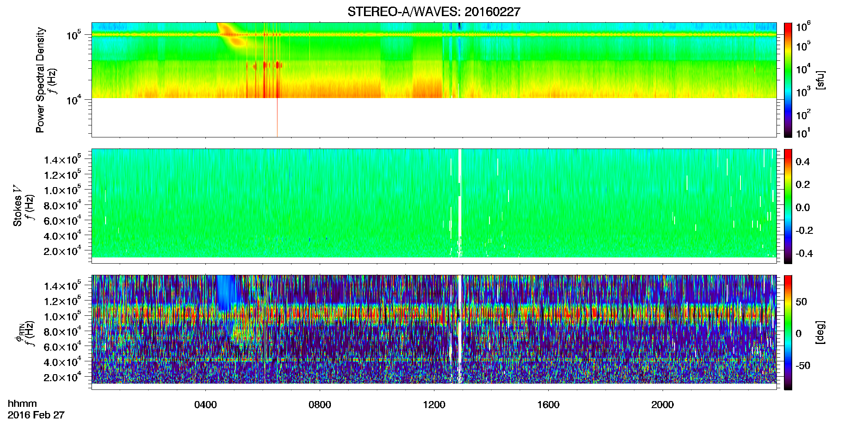Click the 0.0 label on Stokes colorbar
Image resolution: width=868 pixels, height=447 pixels.
point(803,207)
